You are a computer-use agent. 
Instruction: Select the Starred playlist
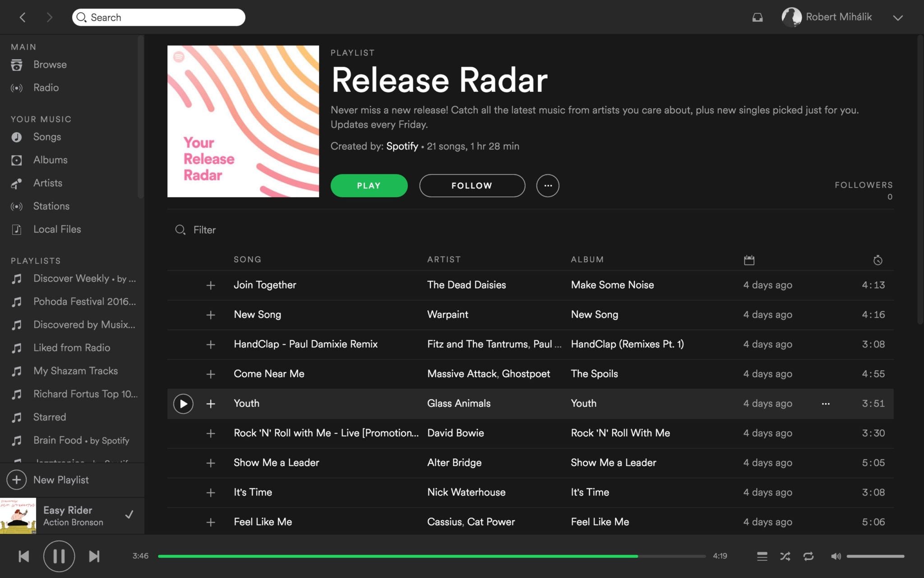coord(50,417)
